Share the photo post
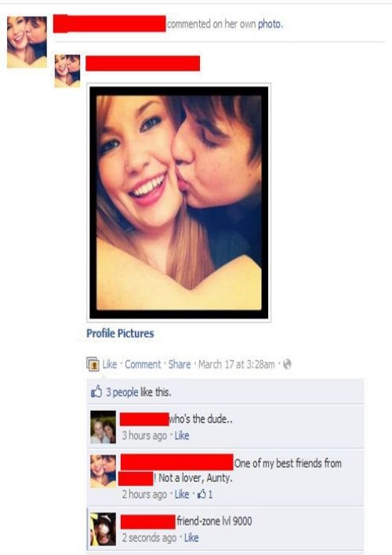 click(180, 365)
